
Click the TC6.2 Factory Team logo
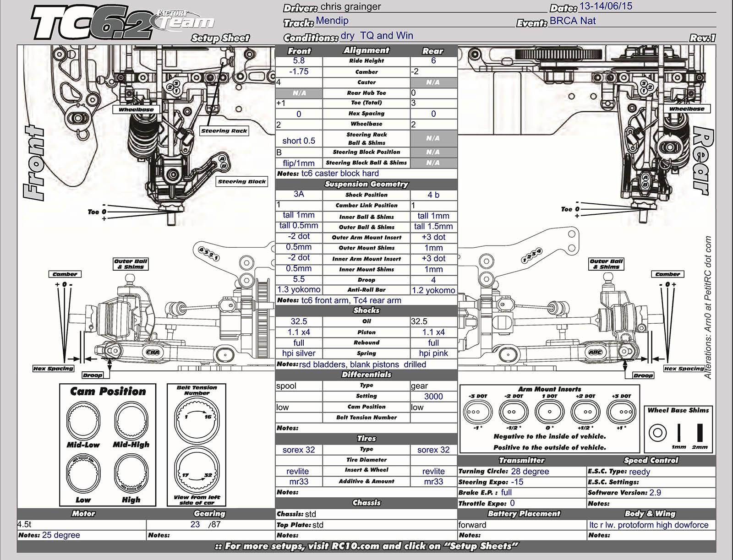pyautogui.click(x=123, y=23)
